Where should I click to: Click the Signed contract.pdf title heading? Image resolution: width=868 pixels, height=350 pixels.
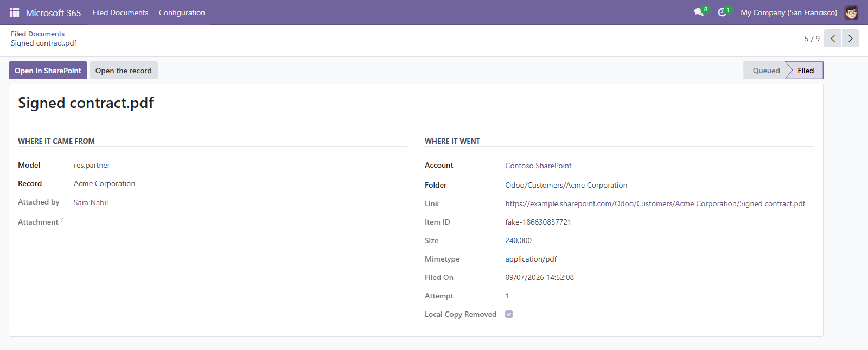(x=86, y=103)
